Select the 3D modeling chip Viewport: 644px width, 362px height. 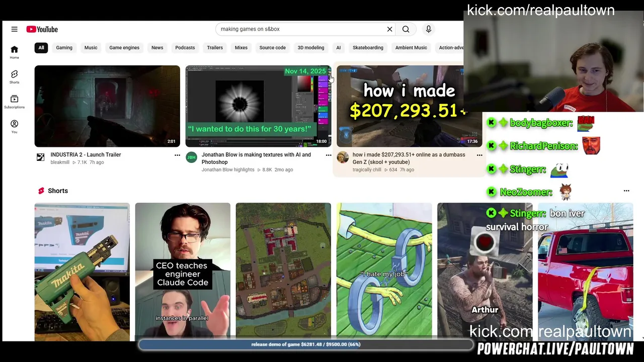[x=311, y=48]
